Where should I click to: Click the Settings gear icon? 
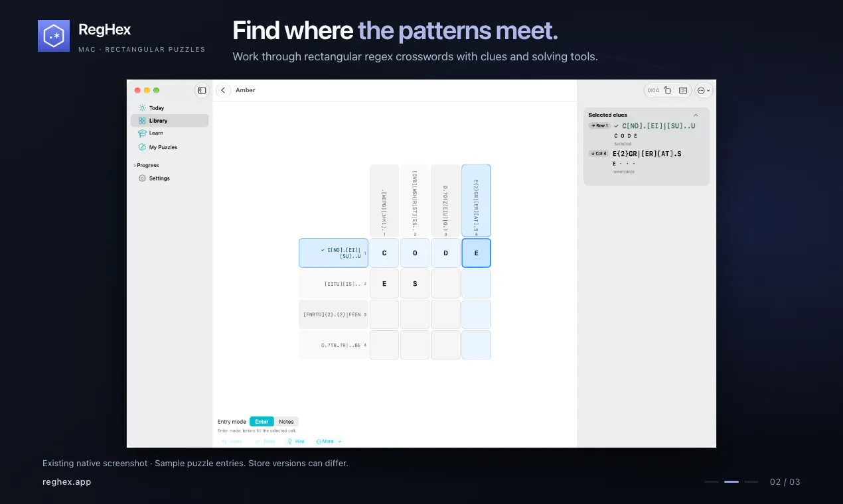142,178
